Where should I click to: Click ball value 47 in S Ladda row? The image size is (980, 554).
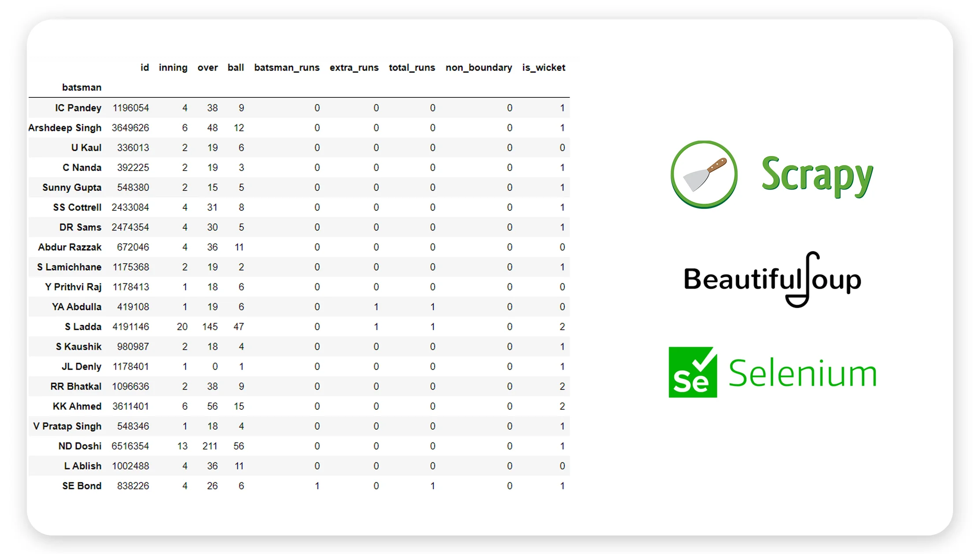239,327
